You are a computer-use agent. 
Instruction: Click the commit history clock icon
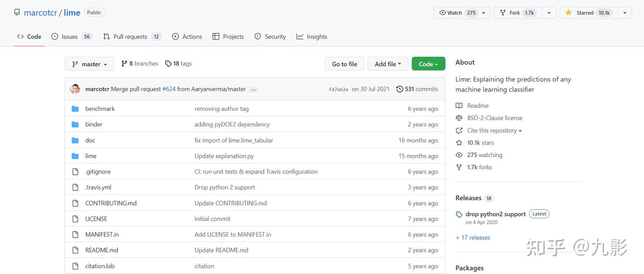click(x=399, y=89)
